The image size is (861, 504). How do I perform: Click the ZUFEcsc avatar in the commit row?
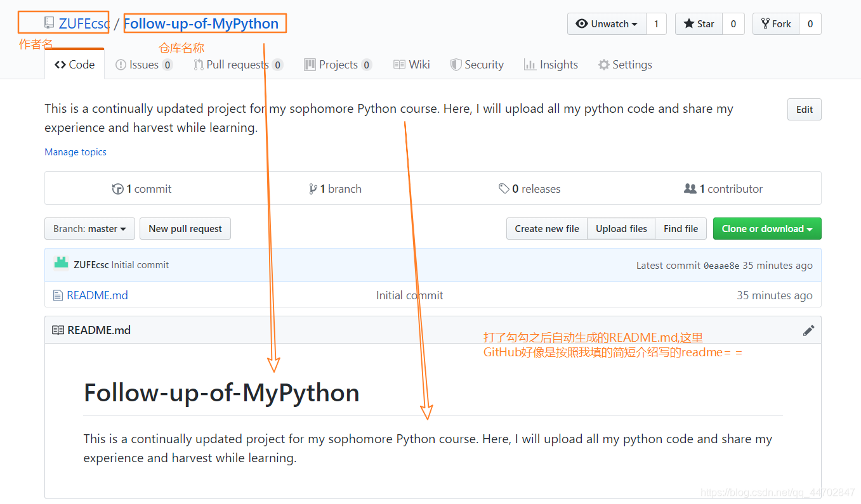[x=61, y=263]
